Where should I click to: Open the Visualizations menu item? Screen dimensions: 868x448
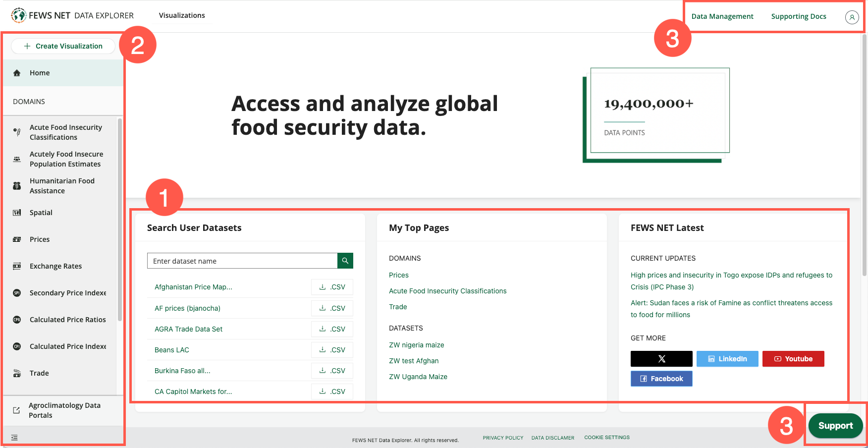click(181, 15)
